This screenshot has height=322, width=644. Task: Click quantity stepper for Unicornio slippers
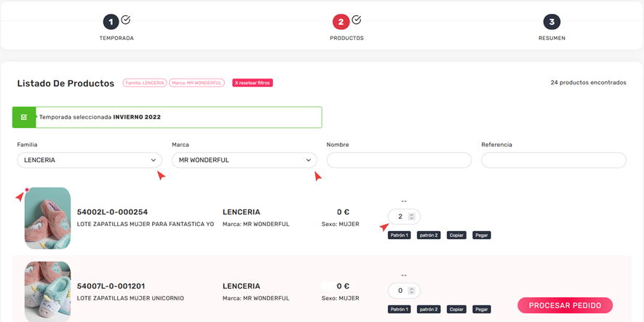[x=411, y=291]
